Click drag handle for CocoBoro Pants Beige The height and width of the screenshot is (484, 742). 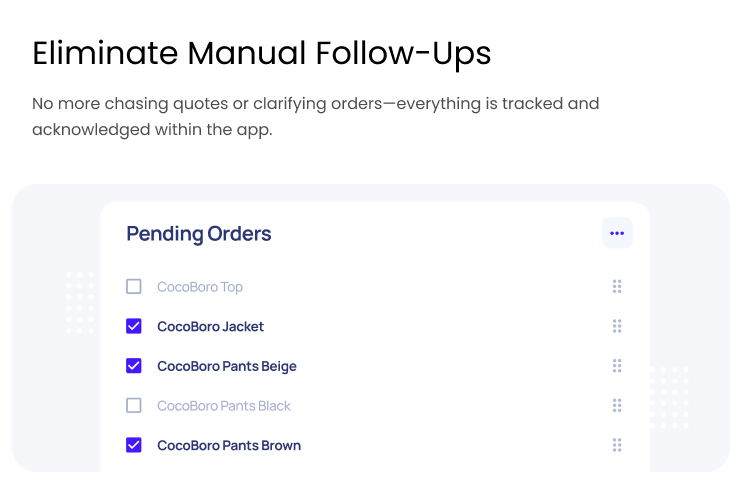617,366
